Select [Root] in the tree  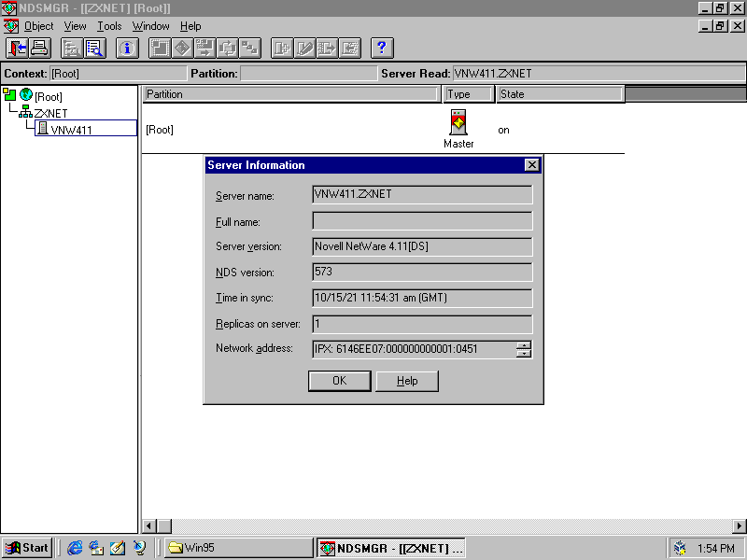[49, 97]
